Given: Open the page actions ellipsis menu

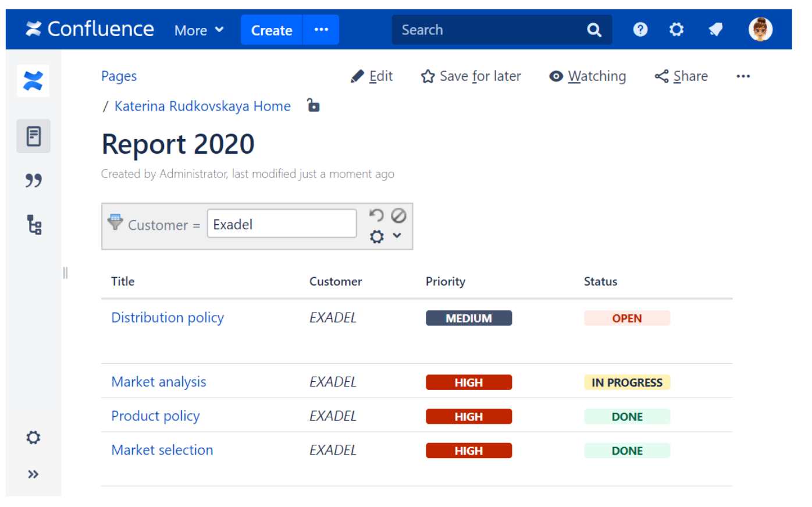Looking at the screenshot, I should point(743,76).
